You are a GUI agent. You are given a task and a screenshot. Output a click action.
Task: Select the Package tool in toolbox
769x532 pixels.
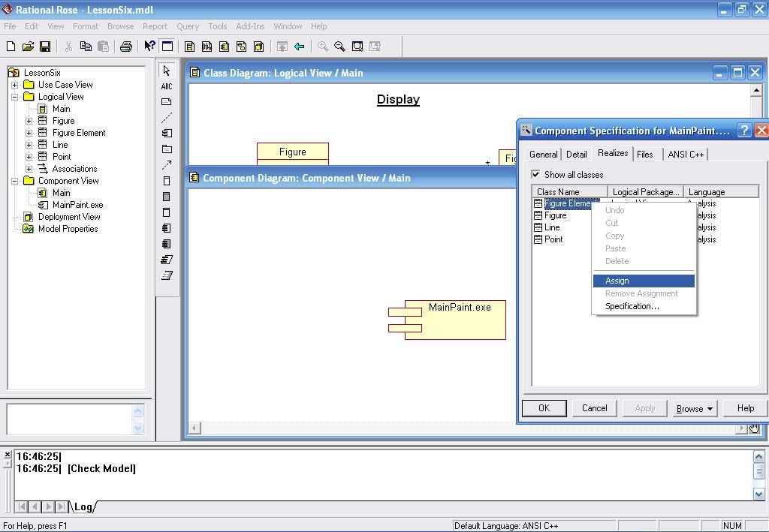pos(167,149)
